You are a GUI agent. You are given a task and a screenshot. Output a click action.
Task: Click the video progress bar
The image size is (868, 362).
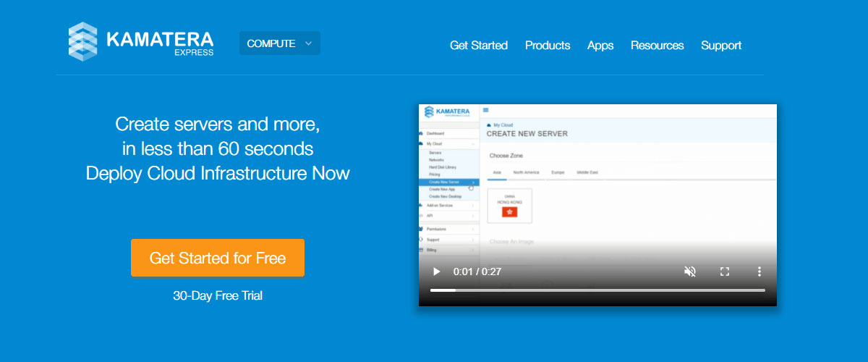[597, 290]
